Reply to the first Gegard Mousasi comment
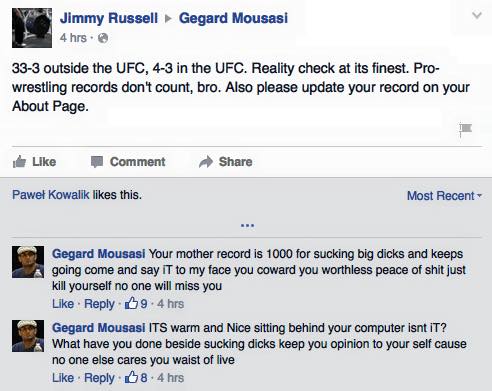 pos(99,304)
